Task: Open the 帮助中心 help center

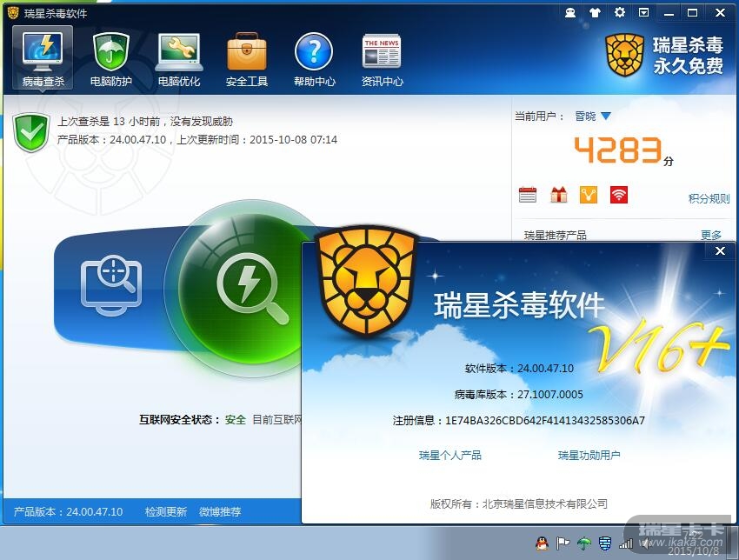Action: point(315,58)
